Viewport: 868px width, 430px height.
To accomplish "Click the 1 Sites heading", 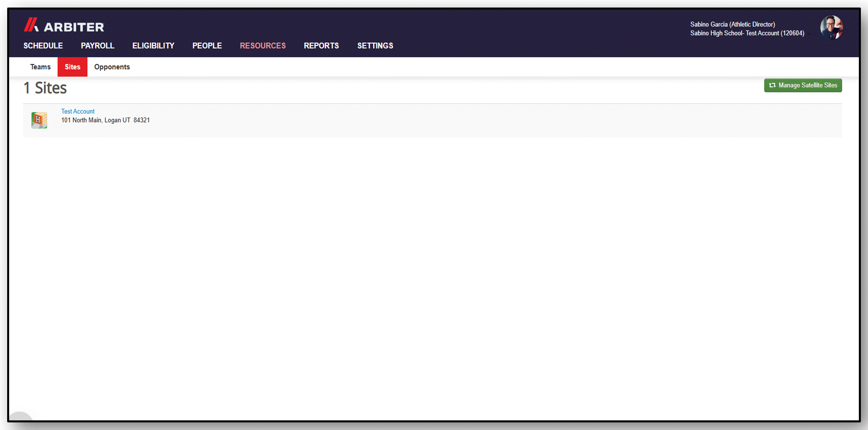I will pyautogui.click(x=45, y=88).
